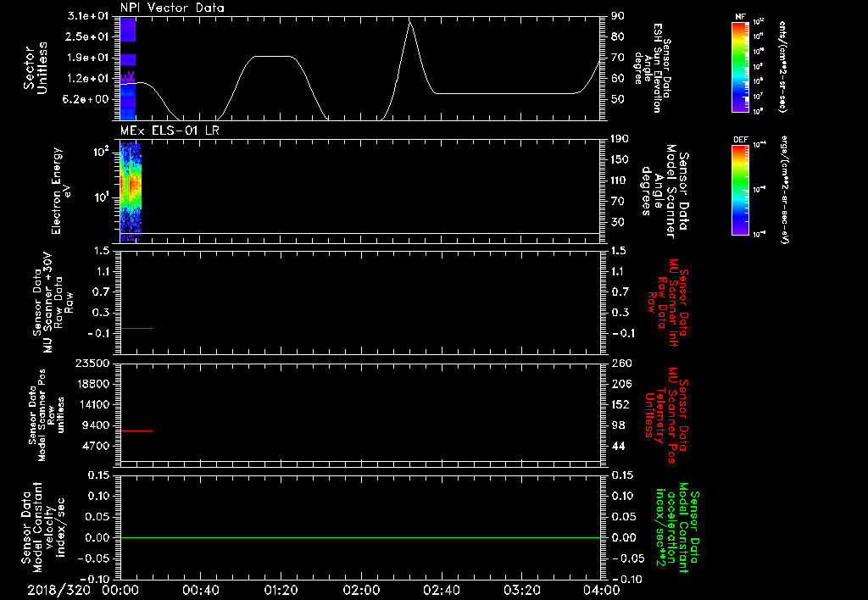Click the 150 scanner angle tick value
This screenshot has width=868, height=600.
pos(620,160)
